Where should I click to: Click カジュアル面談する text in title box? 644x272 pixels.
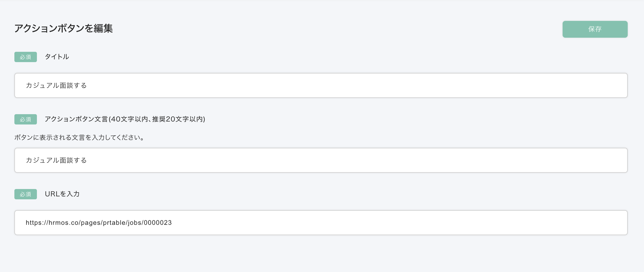click(56, 85)
